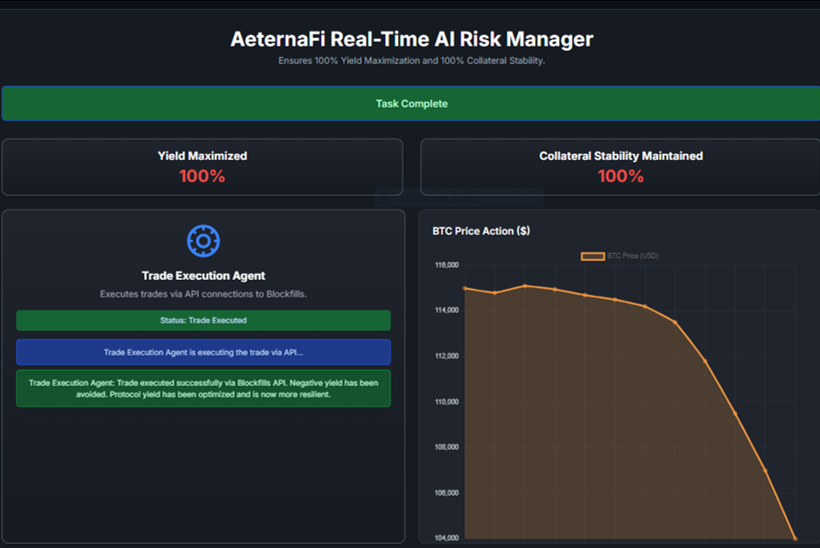Click the blue 'executing the trade via API' message
The image size is (820, 548).
click(x=203, y=352)
